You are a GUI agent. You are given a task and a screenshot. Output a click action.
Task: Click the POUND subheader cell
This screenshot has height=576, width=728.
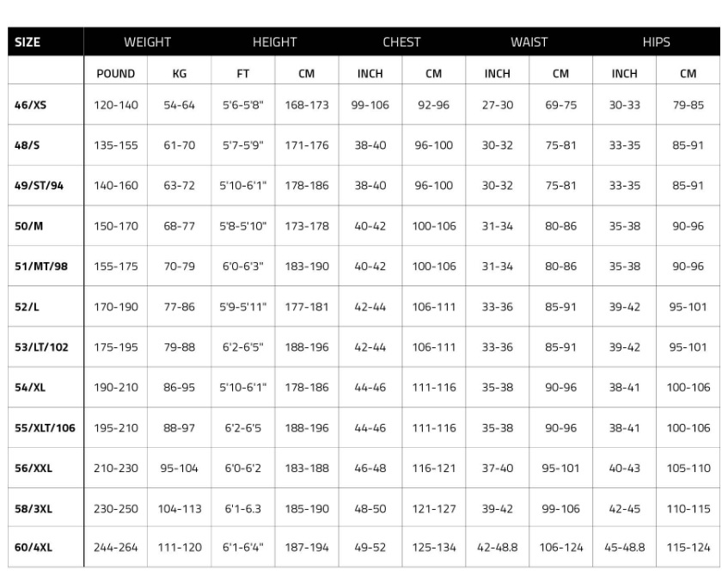[x=116, y=74]
